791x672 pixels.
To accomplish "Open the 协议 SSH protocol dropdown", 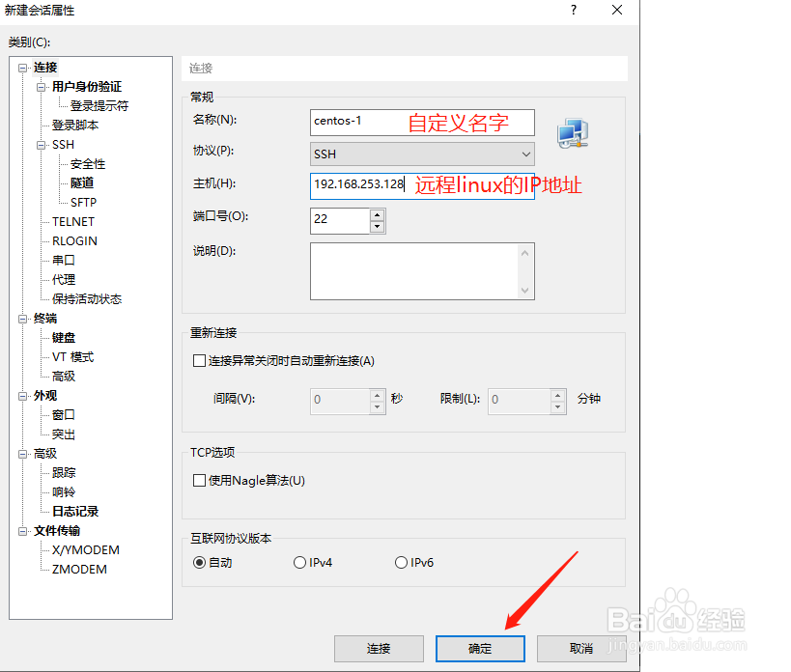I will [422, 154].
